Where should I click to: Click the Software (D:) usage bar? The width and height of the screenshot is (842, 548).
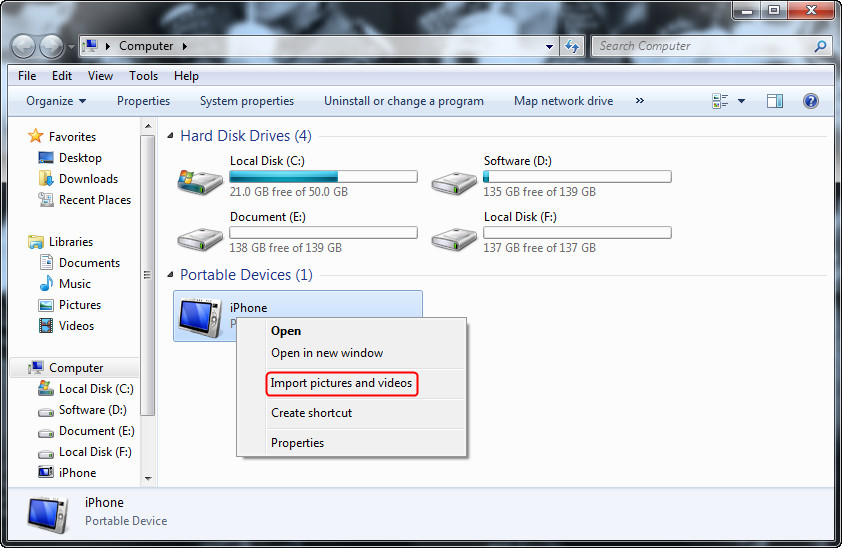[x=577, y=177]
